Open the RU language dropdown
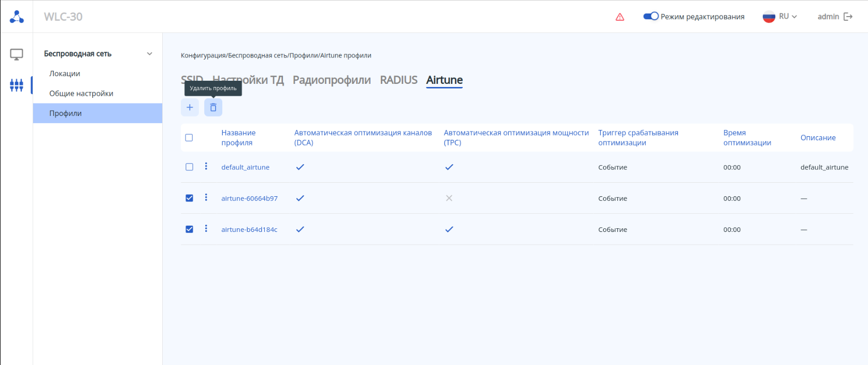The height and width of the screenshot is (365, 868). point(780,17)
